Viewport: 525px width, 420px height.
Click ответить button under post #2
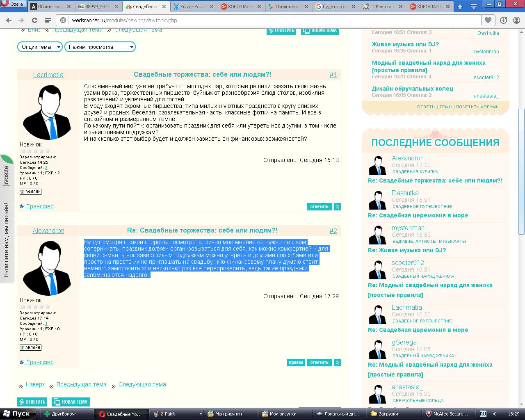pyautogui.click(x=320, y=363)
